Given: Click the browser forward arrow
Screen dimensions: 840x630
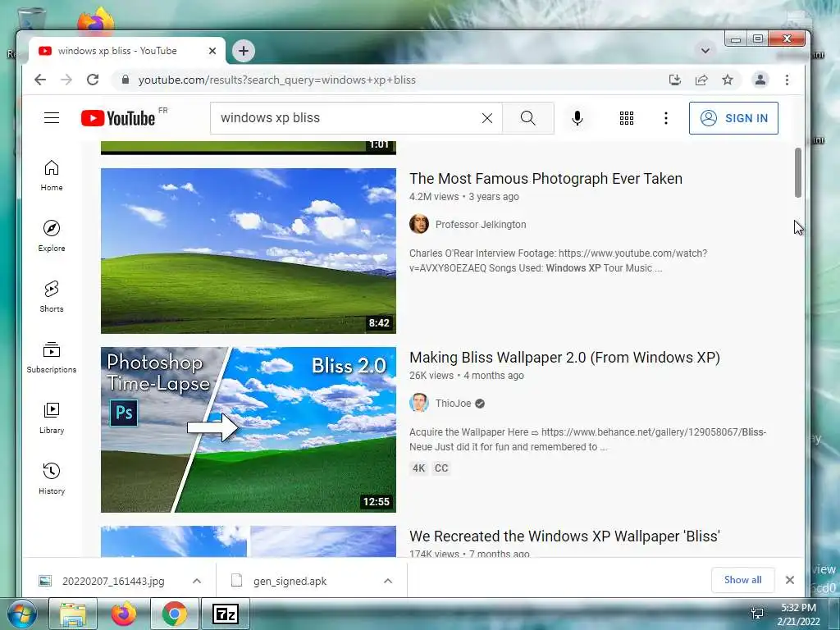Looking at the screenshot, I should pyautogui.click(x=66, y=80).
